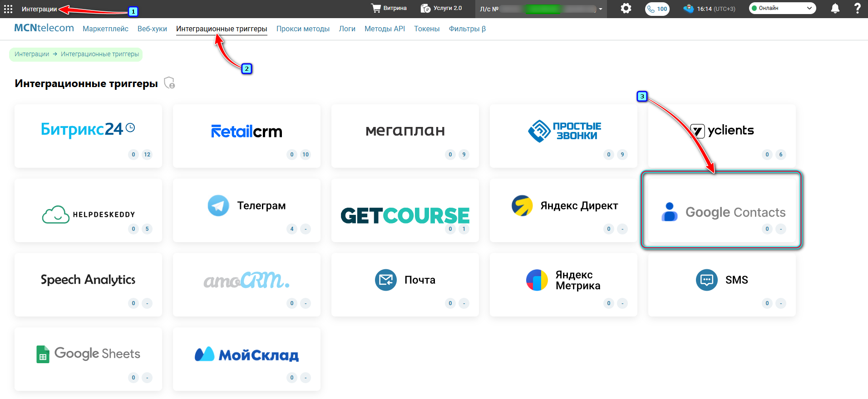
Task: Click the time 16:14 (UTC+3) indicator
Action: point(710,9)
